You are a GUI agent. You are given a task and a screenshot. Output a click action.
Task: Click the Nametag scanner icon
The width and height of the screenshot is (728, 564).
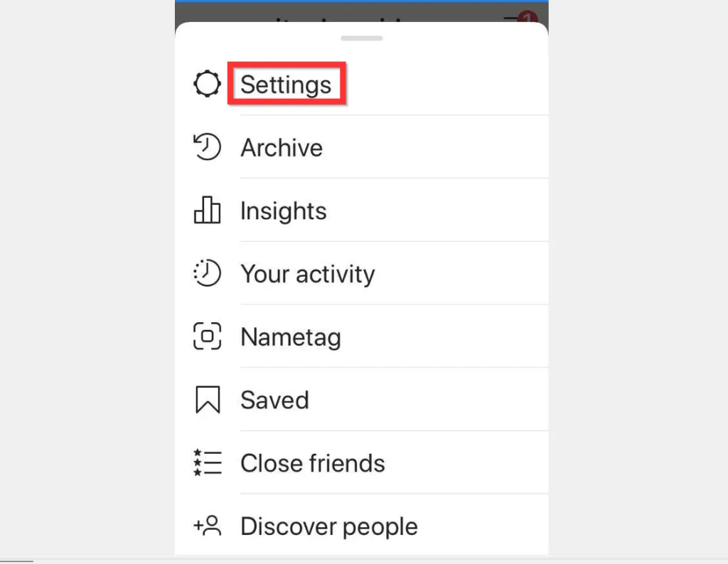[207, 337]
